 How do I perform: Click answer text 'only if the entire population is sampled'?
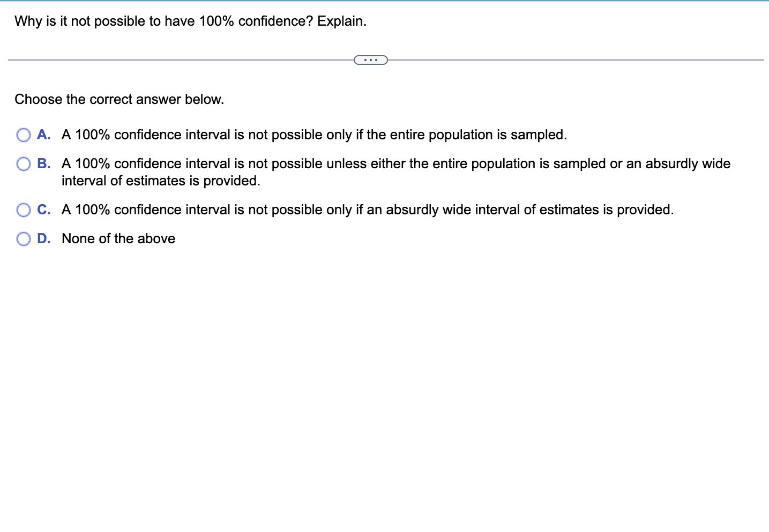point(445,134)
